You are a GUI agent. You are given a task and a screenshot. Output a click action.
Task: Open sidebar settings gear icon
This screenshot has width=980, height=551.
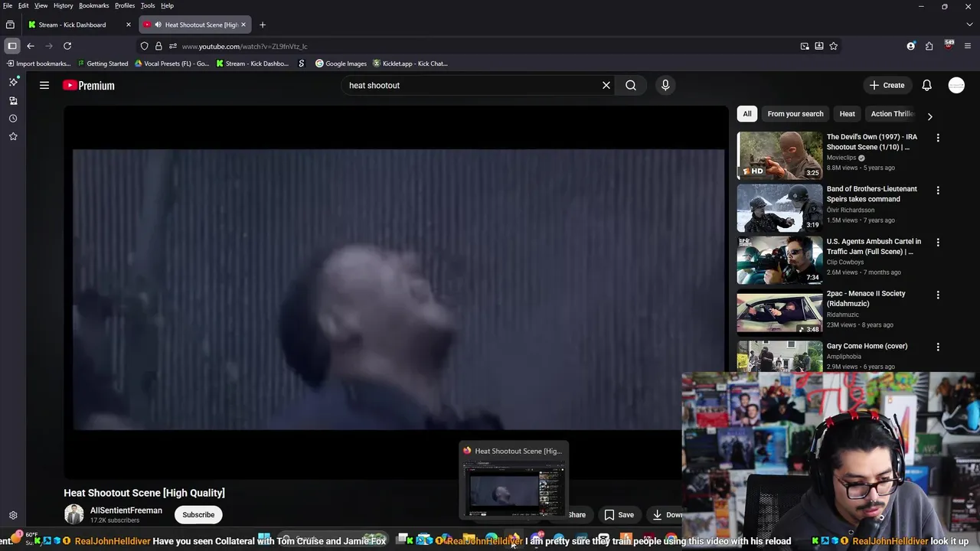13,516
